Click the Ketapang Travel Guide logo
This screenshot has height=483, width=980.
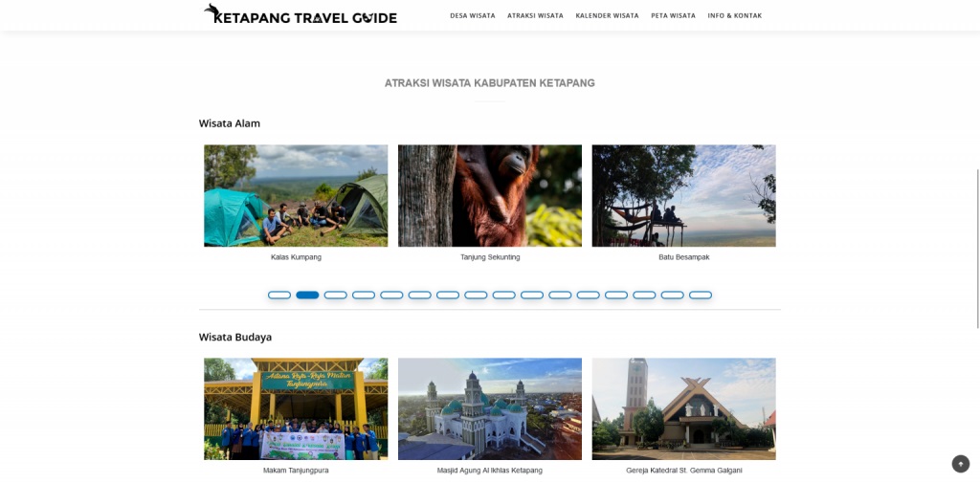pyautogui.click(x=300, y=14)
